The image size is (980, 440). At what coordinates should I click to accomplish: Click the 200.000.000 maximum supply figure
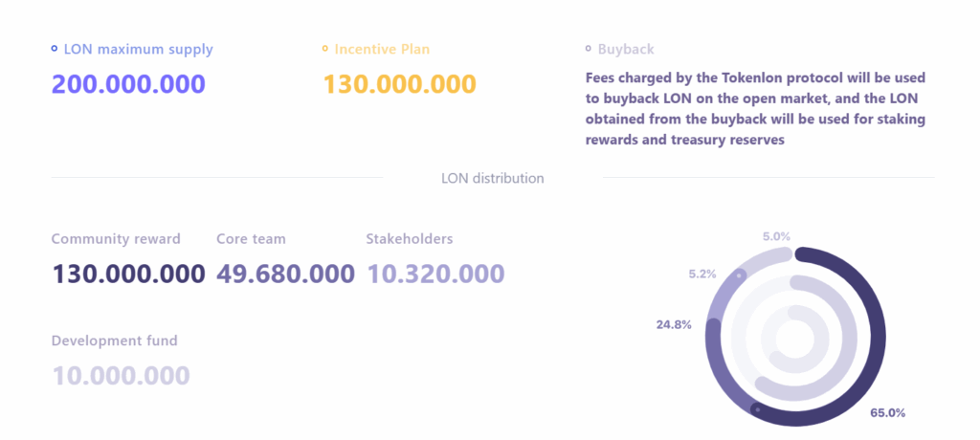(x=128, y=83)
